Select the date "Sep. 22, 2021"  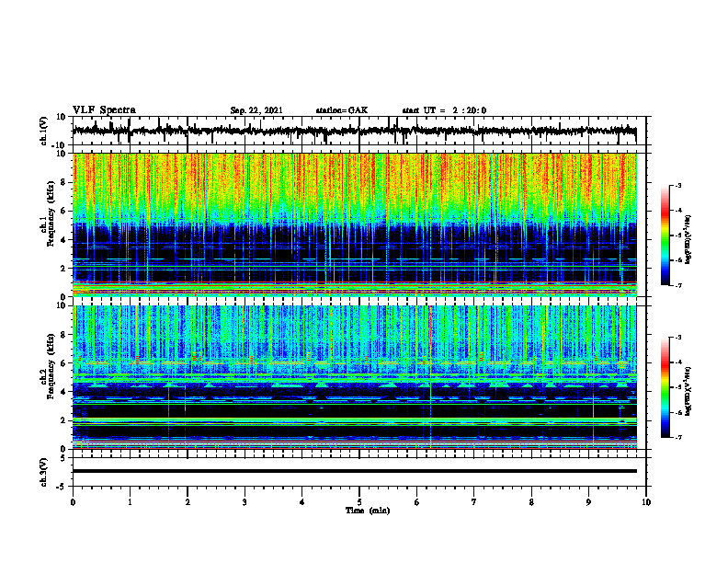click(256, 110)
